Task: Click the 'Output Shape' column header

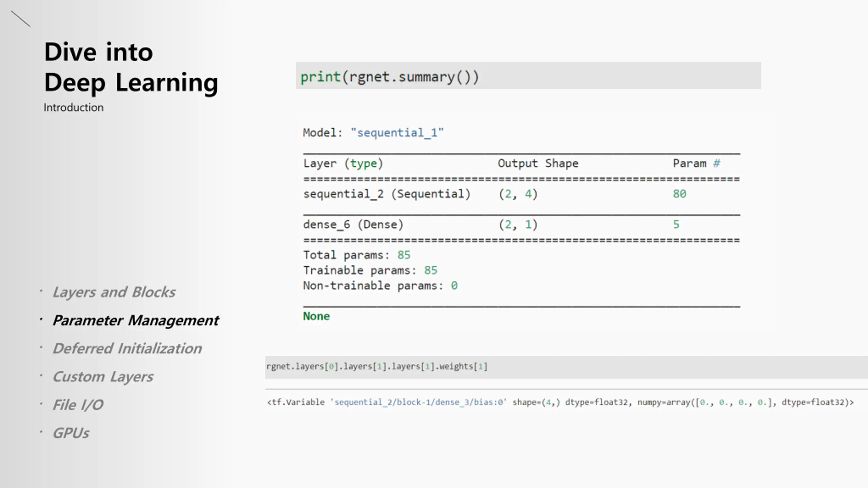Action: pyautogui.click(x=538, y=163)
